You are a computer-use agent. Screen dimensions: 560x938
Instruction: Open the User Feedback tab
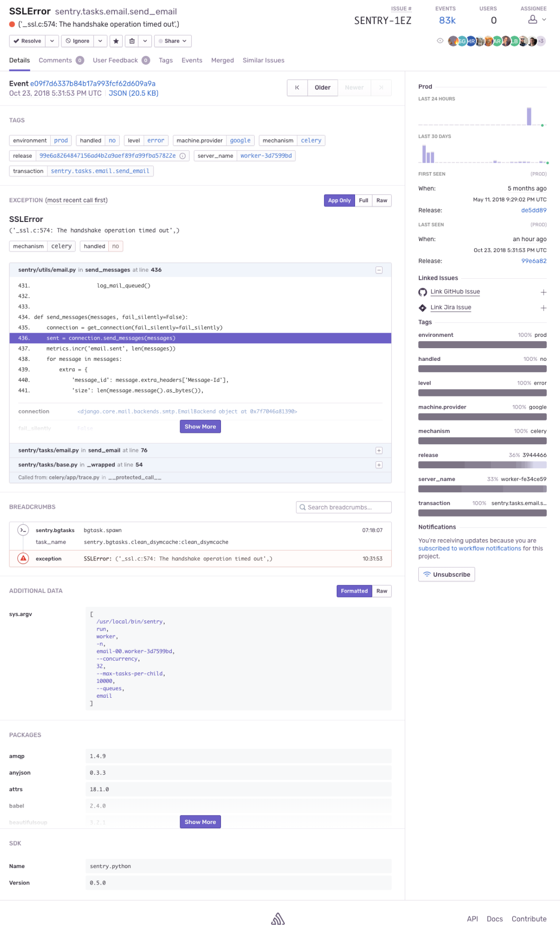(x=115, y=61)
